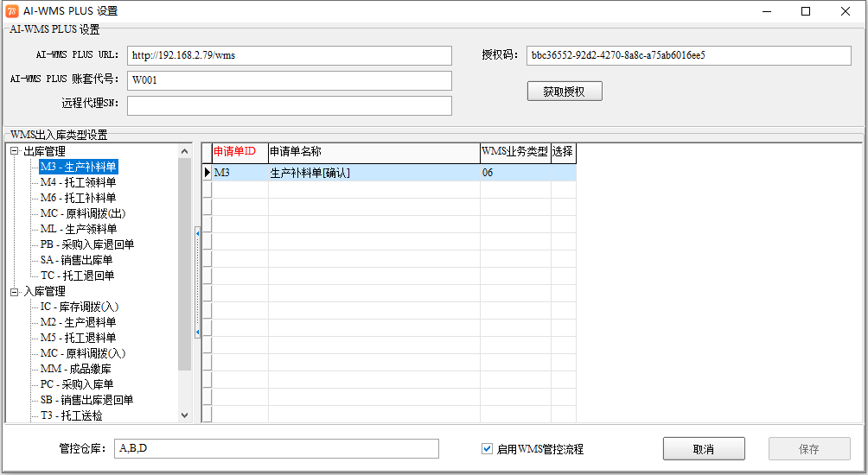
Task: Click the tree scrollbar down arrow
Action: (185, 415)
